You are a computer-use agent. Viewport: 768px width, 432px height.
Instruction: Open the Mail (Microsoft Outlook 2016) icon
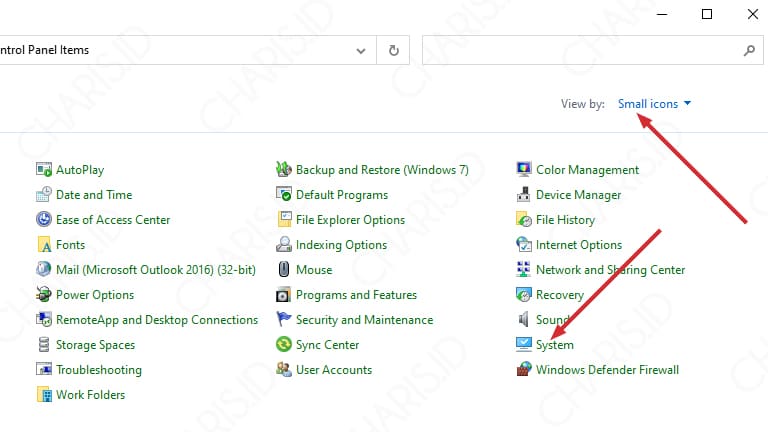[x=44, y=270]
